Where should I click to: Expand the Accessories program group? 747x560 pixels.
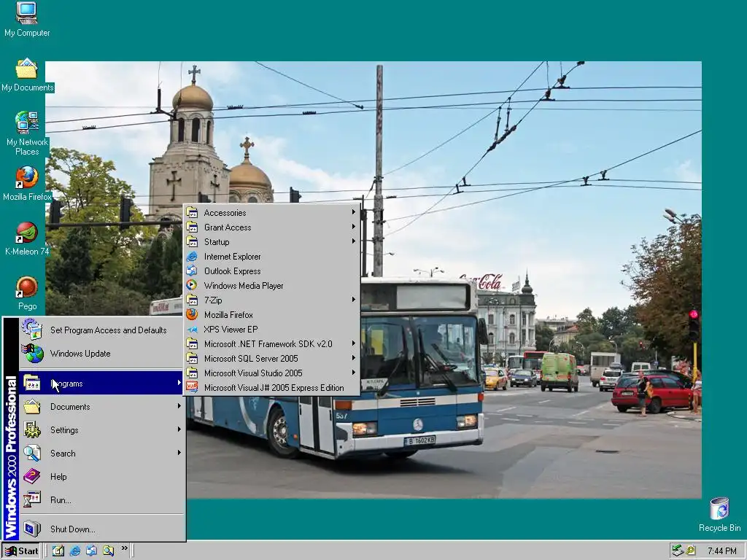pyautogui.click(x=271, y=212)
